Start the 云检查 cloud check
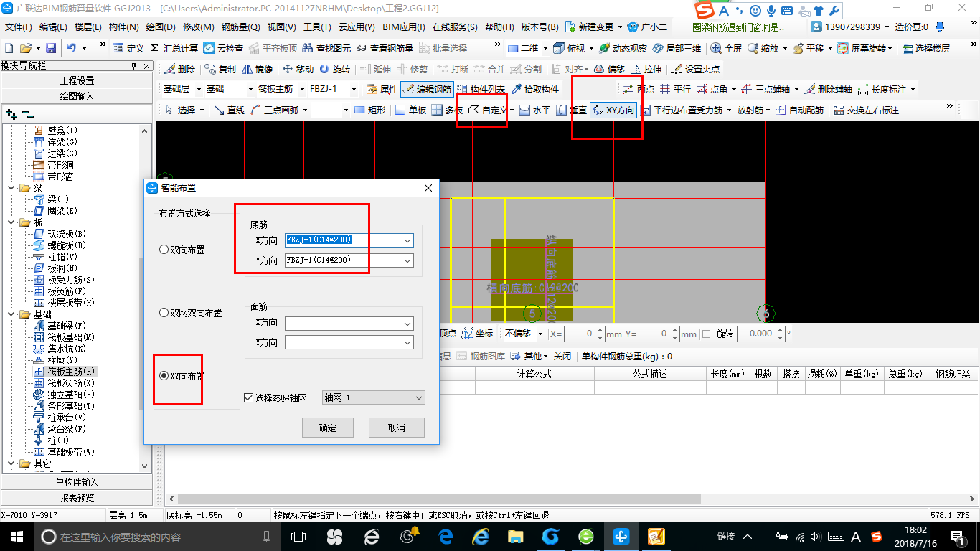980x551 pixels. [223, 48]
